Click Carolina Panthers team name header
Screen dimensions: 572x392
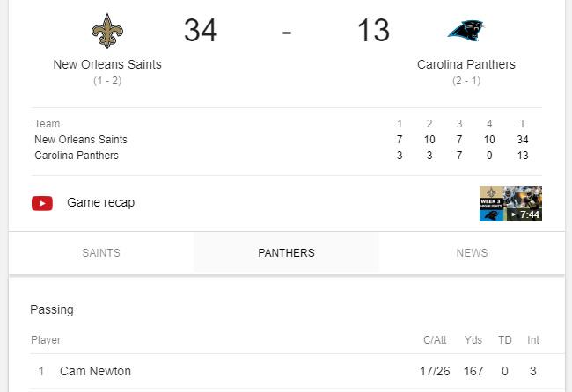click(x=466, y=64)
